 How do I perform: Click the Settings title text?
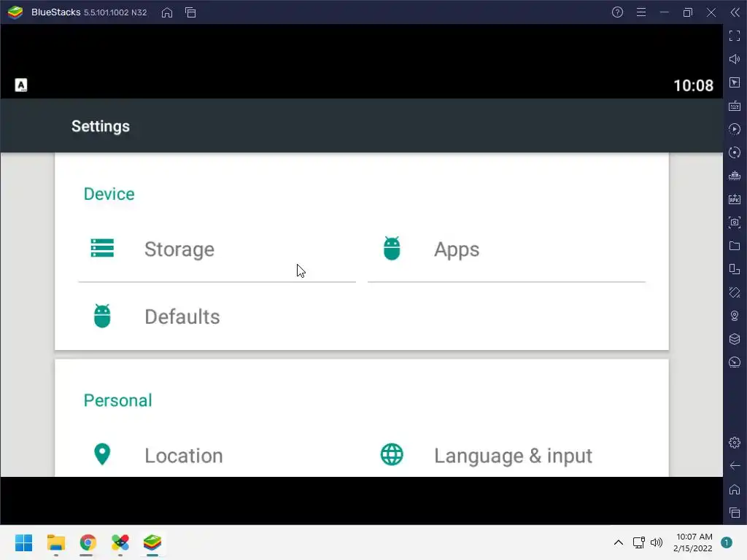click(101, 126)
